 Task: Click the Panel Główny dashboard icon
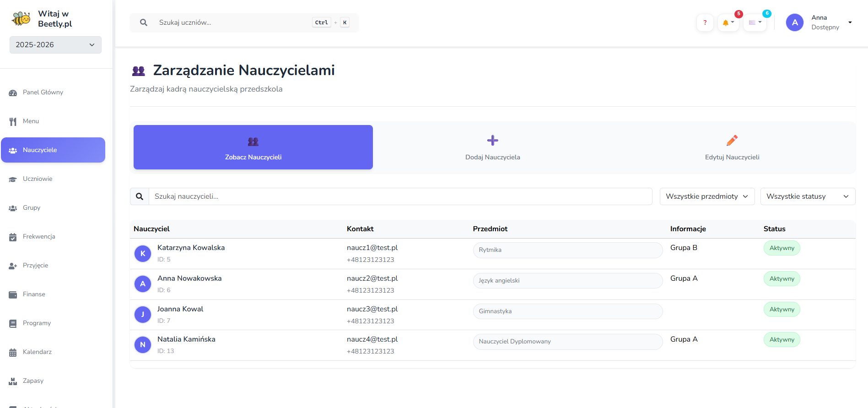coord(13,92)
